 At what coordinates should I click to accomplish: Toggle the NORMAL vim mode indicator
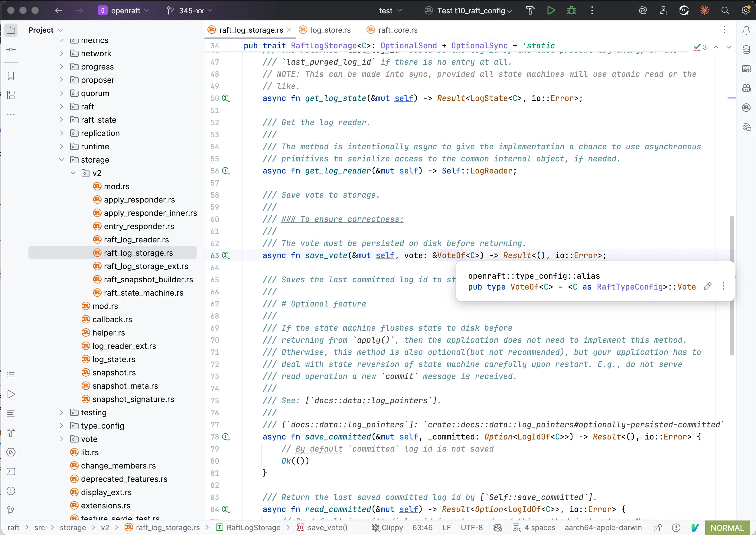click(727, 527)
